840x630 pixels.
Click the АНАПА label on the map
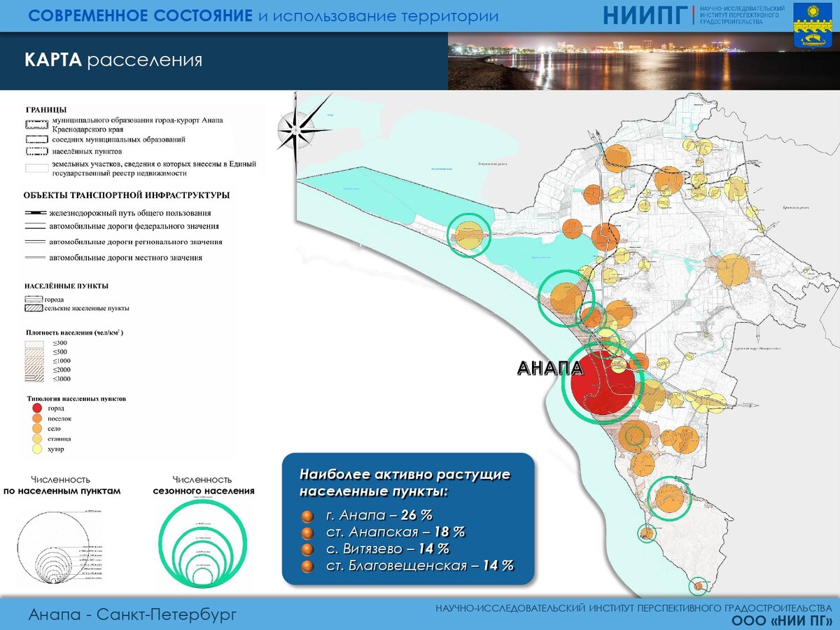pos(550,368)
